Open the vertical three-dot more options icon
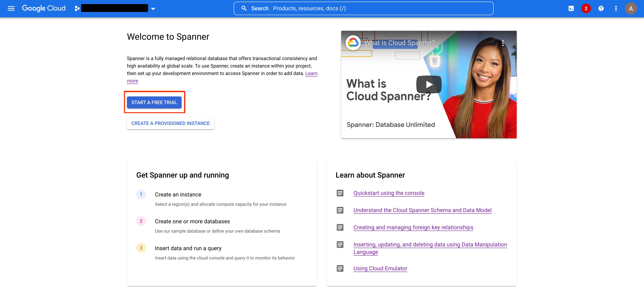 (x=616, y=8)
